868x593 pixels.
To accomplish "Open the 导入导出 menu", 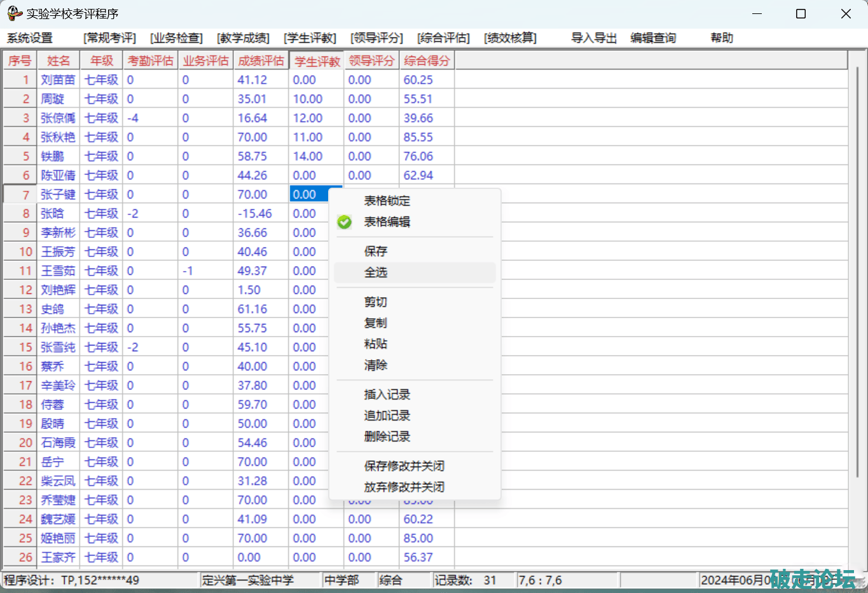I will [x=593, y=38].
